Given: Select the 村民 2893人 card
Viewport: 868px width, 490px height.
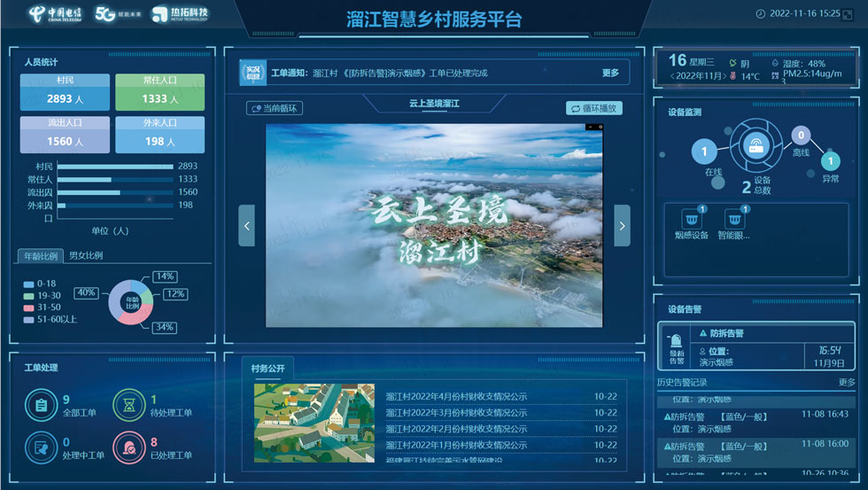Looking at the screenshot, I should point(65,92).
